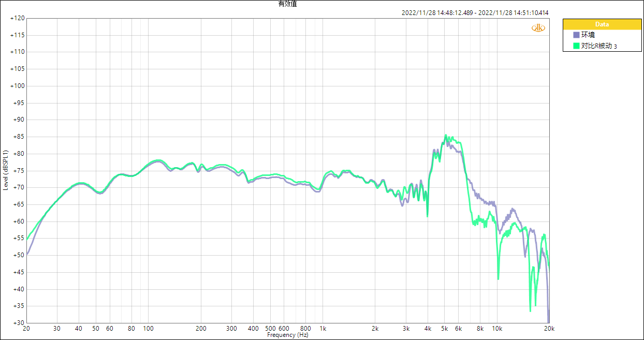
Task: Click the +85 tick label on the level axis
Action: 19,137
